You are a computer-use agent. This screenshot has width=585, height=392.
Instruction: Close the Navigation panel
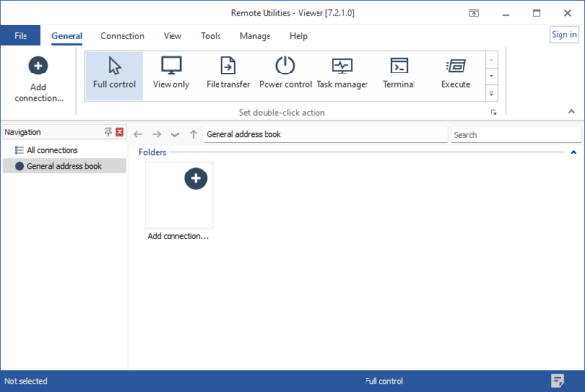click(x=120, y=132)
